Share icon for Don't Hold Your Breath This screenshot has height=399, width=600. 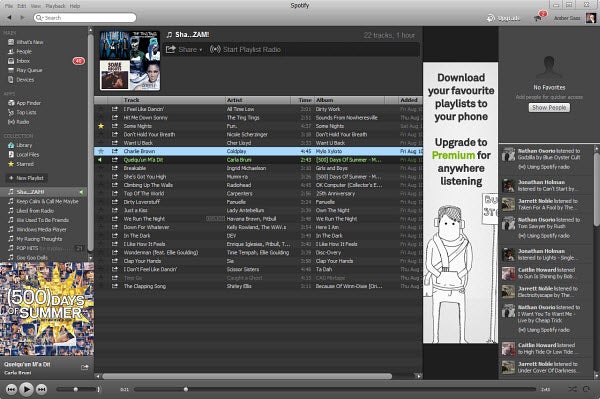click(114, 134)
